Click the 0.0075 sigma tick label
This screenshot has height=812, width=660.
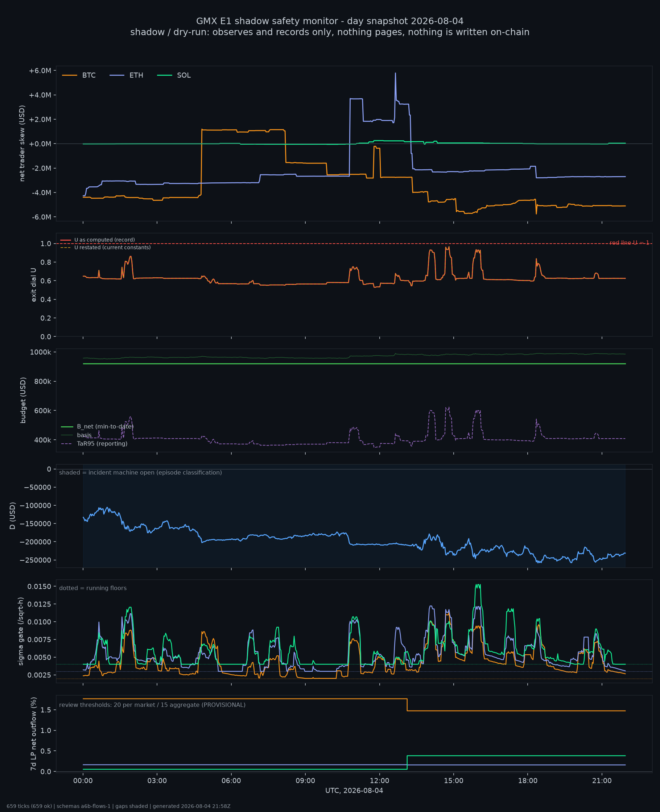coord(39,639)
